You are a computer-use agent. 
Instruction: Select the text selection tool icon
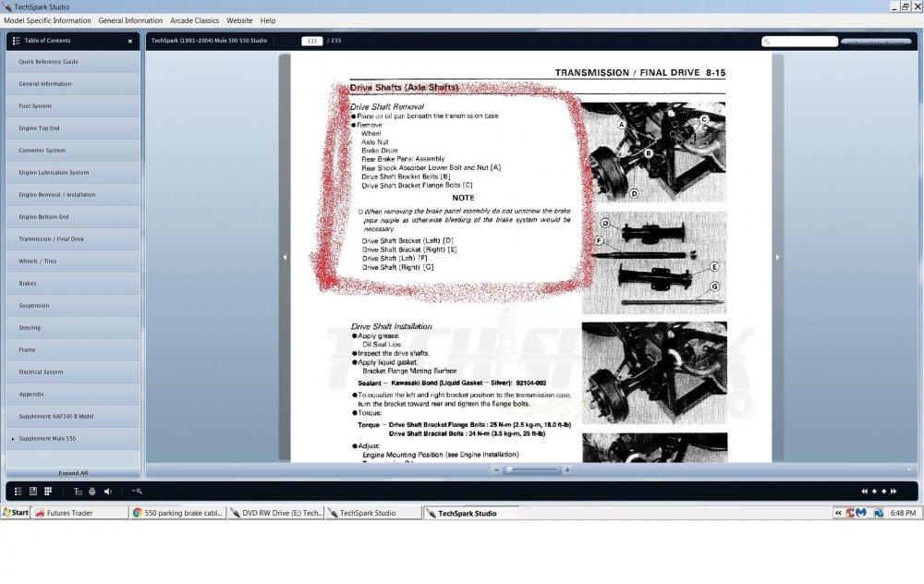[78, 492]
